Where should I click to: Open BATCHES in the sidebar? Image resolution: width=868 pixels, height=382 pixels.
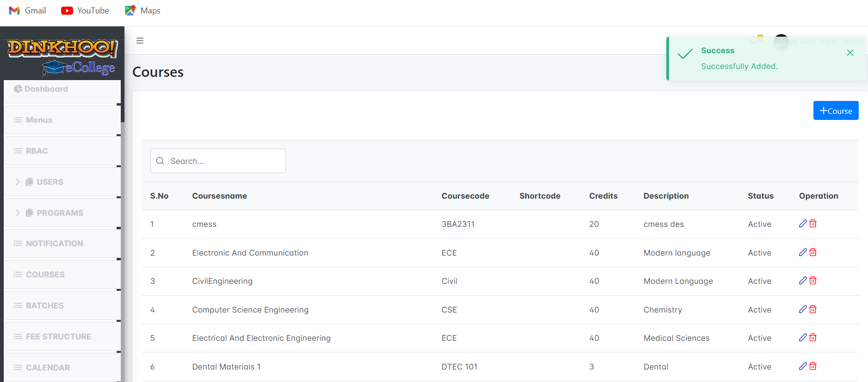tap(62, 306)
